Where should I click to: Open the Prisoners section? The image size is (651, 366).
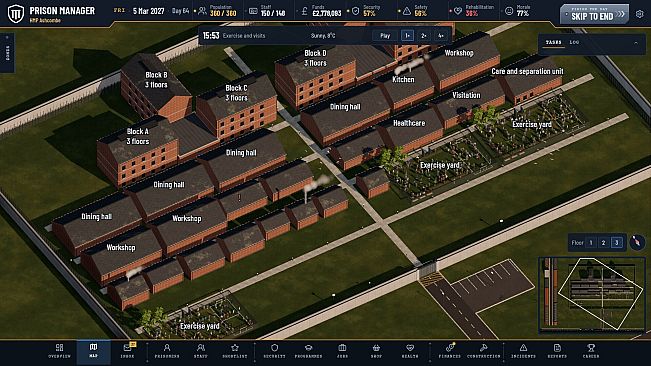pyautogui.click(x=167, y=351)
